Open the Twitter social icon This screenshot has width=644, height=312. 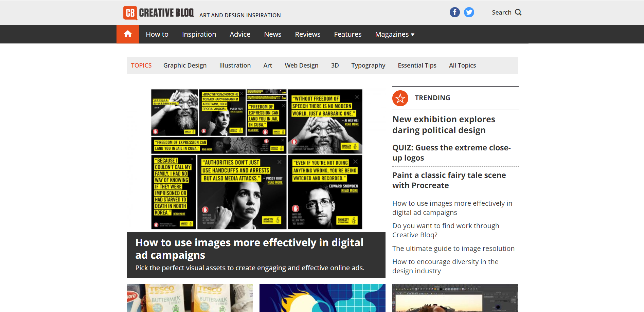469,12
